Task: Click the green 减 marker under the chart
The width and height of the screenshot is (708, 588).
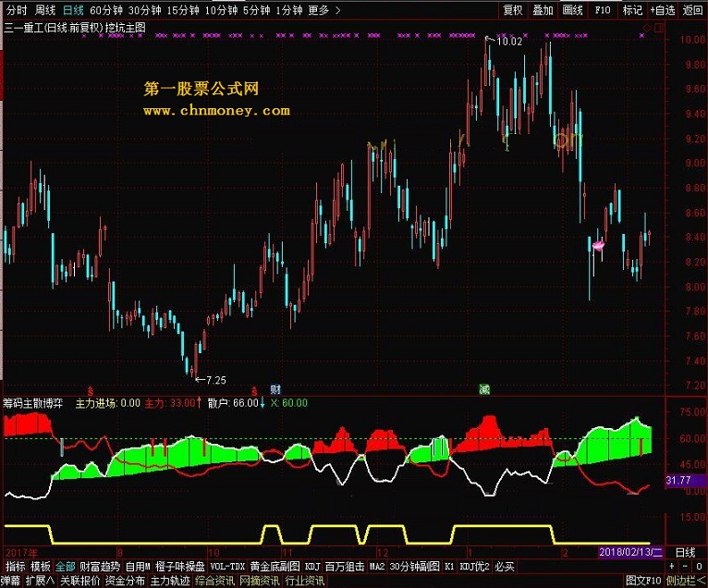Action: point(484,389)
